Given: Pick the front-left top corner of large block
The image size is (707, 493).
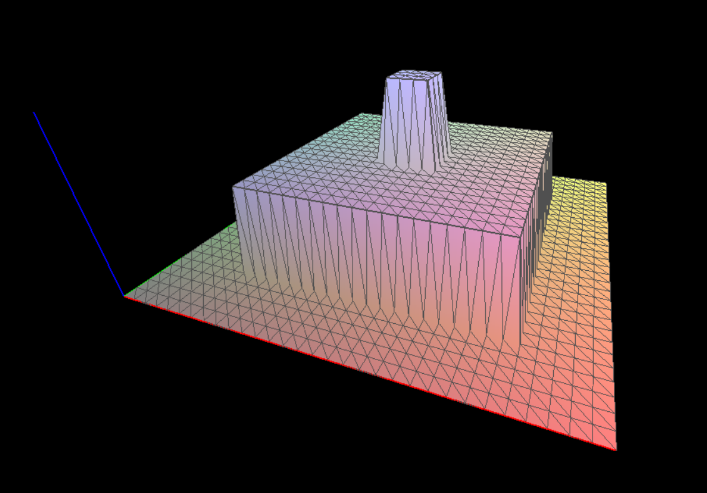Looking at the screenshot, I should coord(234,186).
